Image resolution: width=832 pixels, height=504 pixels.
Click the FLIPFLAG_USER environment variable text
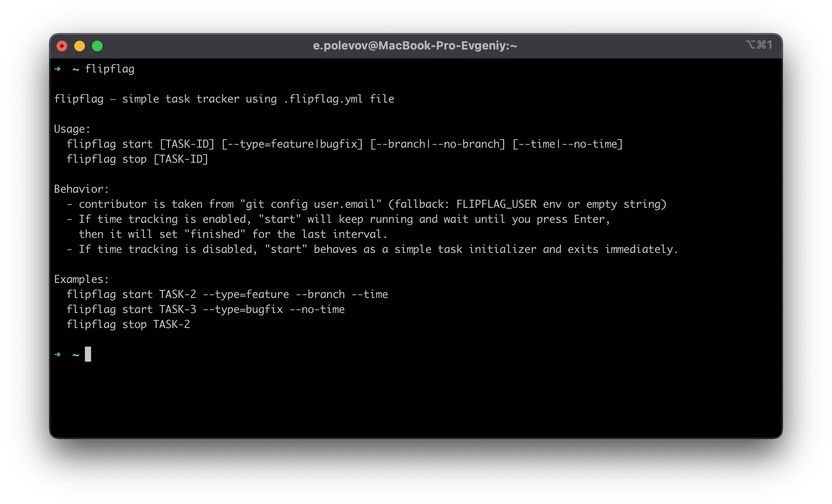[495, 204]
